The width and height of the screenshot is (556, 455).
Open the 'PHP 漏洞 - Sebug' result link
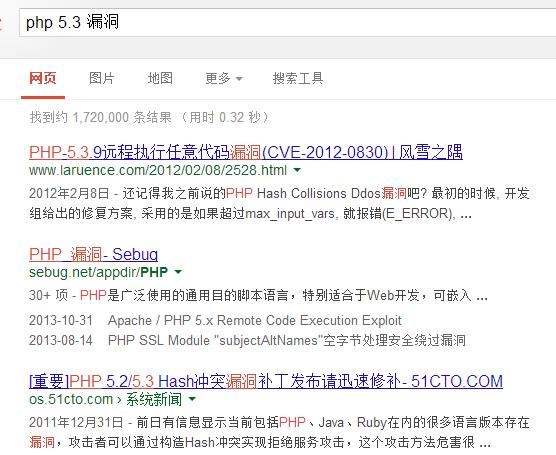(x=94, y=254)
